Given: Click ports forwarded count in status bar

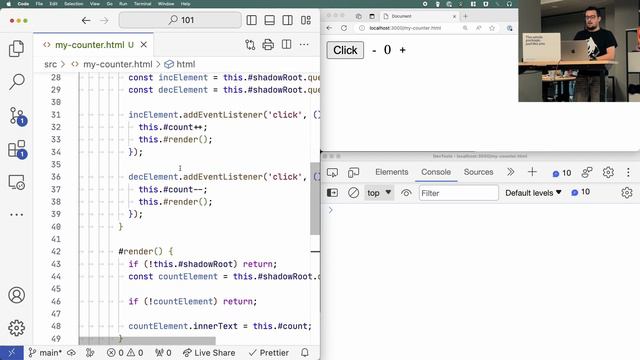Looking at the screenshot, I should tap(163, 353).
